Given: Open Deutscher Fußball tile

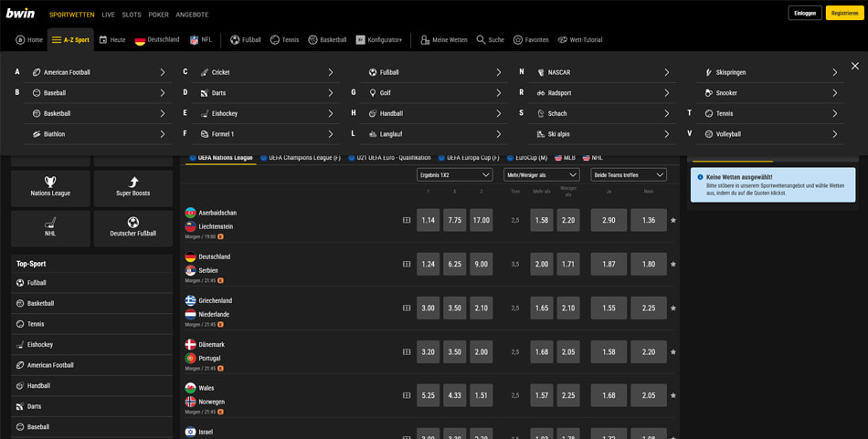Looking at the screenshot, I should (132, 228).
